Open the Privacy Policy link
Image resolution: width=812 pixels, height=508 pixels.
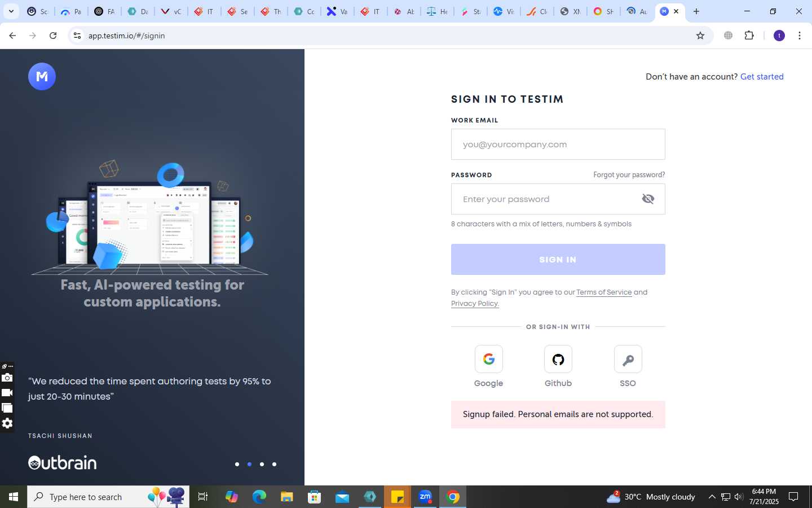475,304
